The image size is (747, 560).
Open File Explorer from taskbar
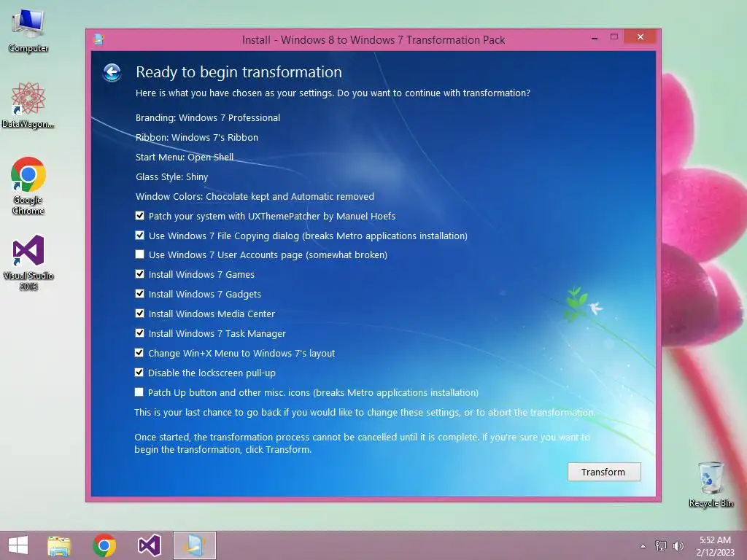pyautogui.click(x=59, y=545)
